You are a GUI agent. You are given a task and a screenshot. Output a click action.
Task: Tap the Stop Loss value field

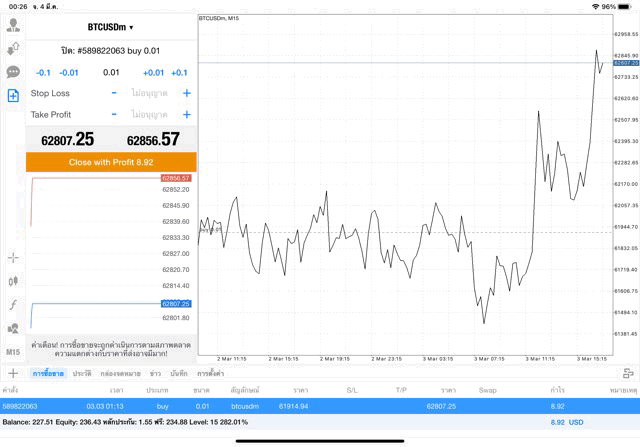(x=149, y=93)
